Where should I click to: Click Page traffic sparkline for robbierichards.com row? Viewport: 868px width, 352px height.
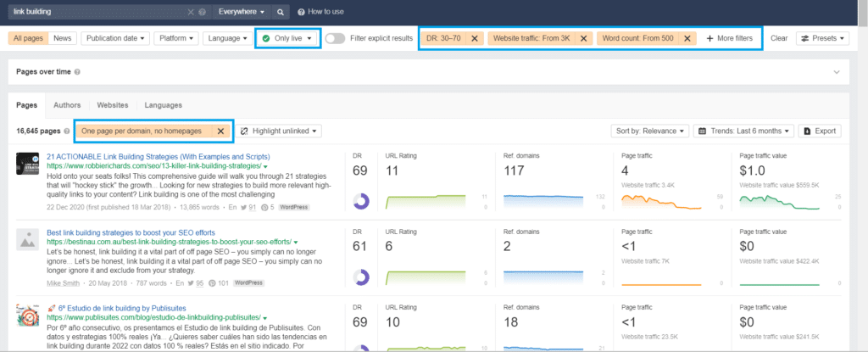tap(661, 201)
